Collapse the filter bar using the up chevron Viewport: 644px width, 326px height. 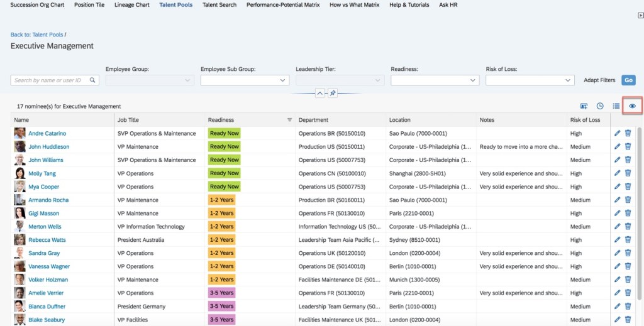click(x=319, y=93)
